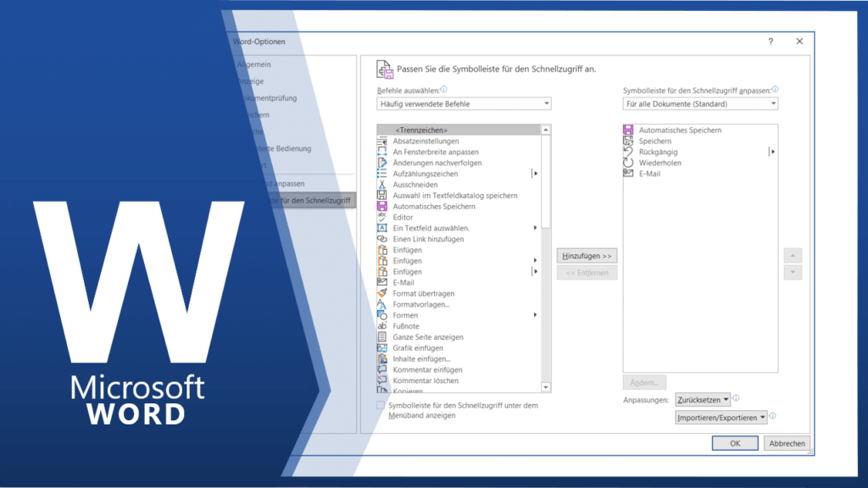Viewport: 868px width, 488px height.
Task: Click the E-Mail icon in left command list
Action: 382,282
